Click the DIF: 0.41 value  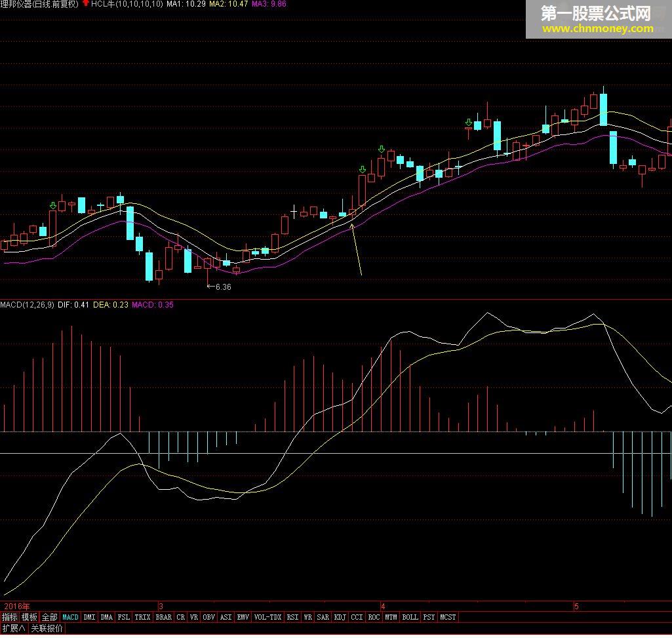[73, 305]
